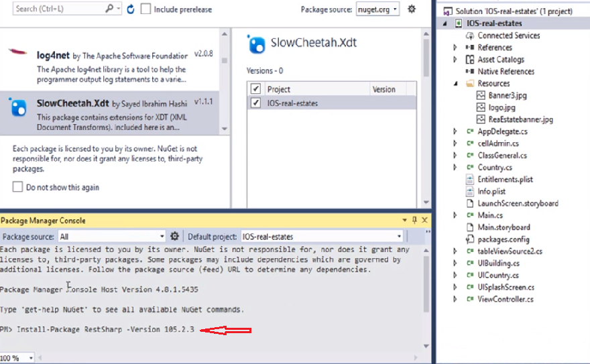
Task: Close the Package Manager Console panel
Action: point(424,220)
